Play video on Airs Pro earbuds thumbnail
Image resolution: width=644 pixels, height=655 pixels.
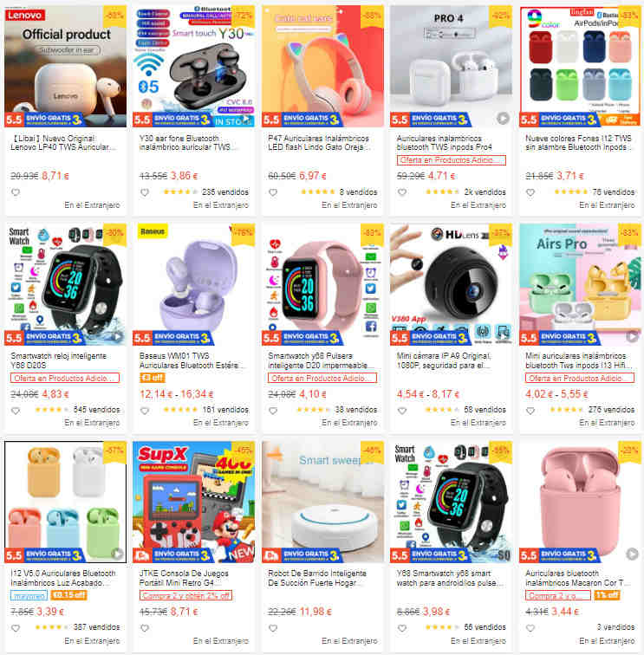tap(632, 336)
